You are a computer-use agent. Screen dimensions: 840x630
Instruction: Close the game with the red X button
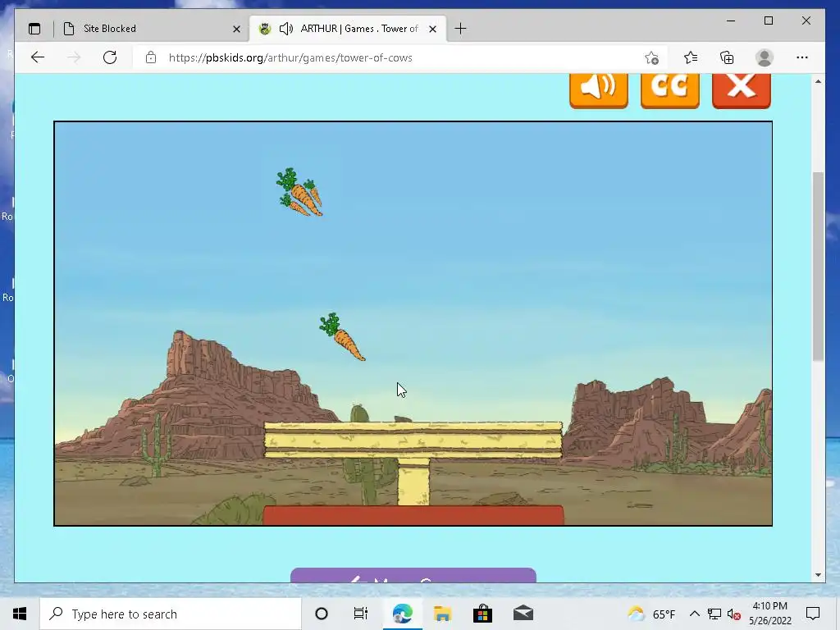[x=742, y=90]
